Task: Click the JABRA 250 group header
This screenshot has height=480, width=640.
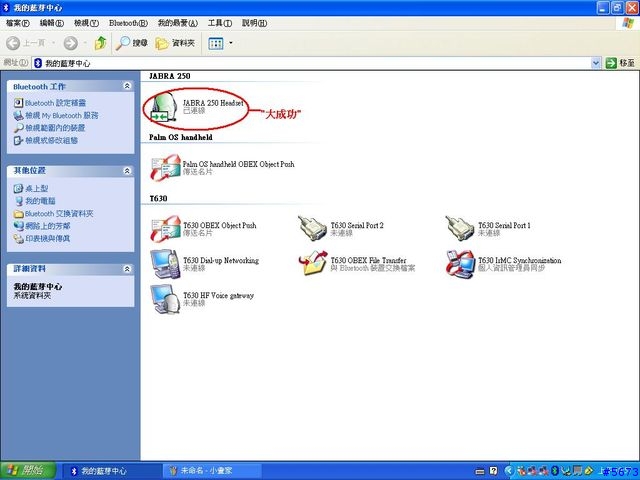Action: click(169, 76)
